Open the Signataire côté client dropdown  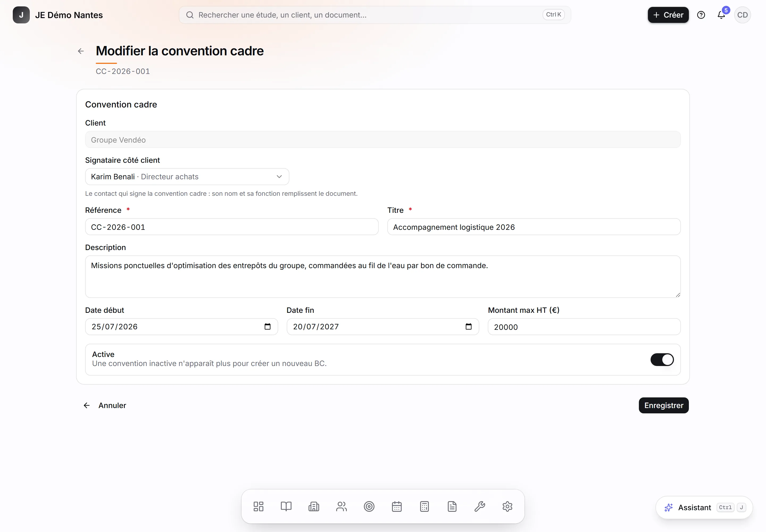187,177
